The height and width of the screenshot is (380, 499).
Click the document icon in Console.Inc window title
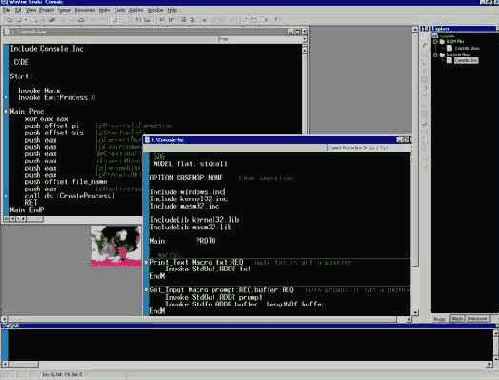(x=147, y=140)
